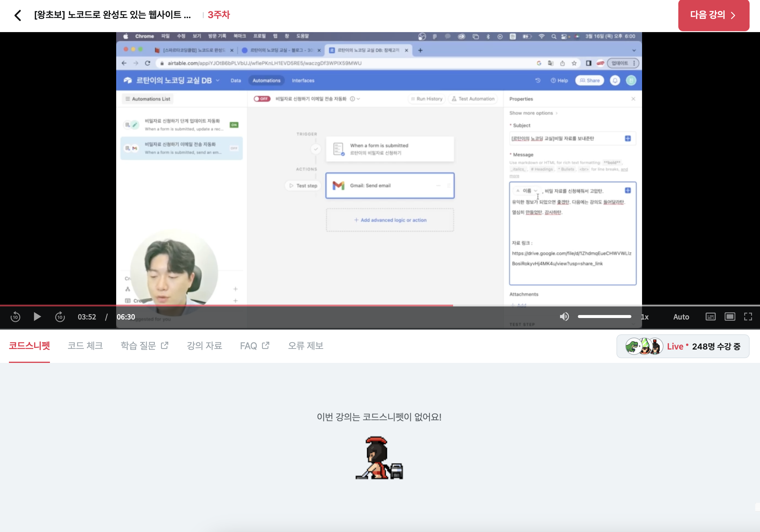Click the plus icon in the Subject field

[627, 138]
